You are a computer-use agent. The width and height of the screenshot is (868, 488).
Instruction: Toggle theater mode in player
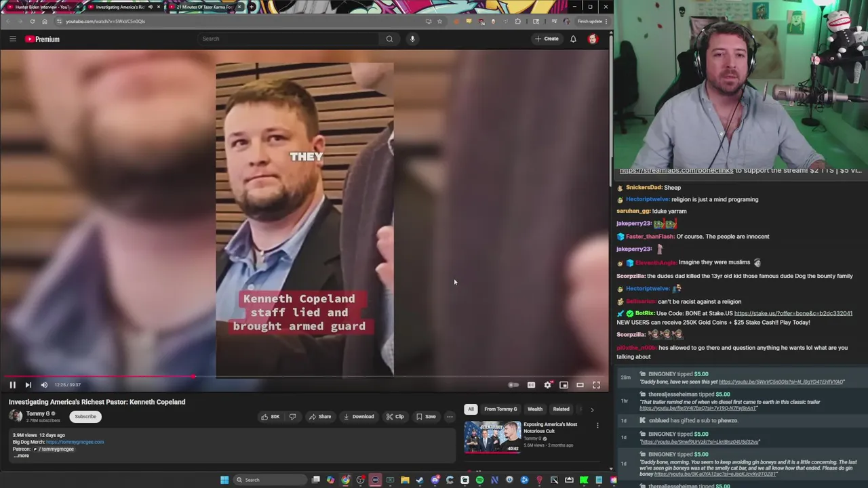(x=580, y=385)
